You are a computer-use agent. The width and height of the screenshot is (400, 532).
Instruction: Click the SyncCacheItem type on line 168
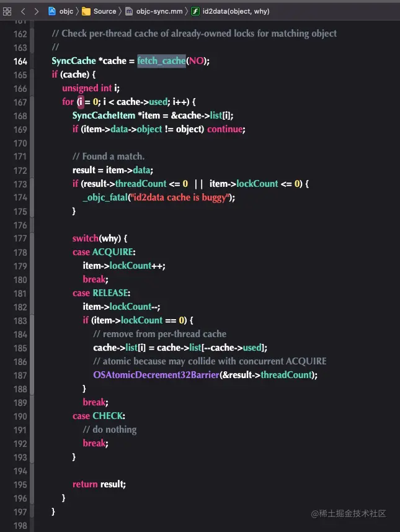click(104, 115)
